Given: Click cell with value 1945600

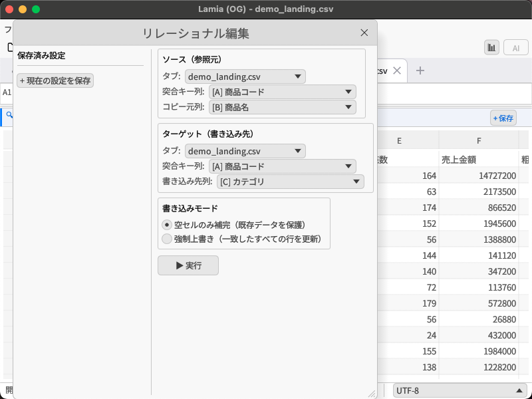Looking at the screenshot, I should [x=479, y=223].
